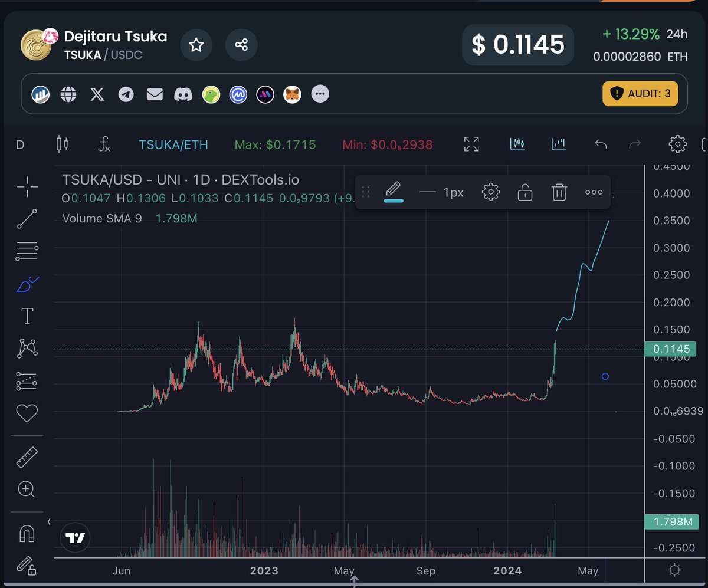Click the Min price label in red
708x588 pixels.
pyautogui.click(x=387, y=144)
